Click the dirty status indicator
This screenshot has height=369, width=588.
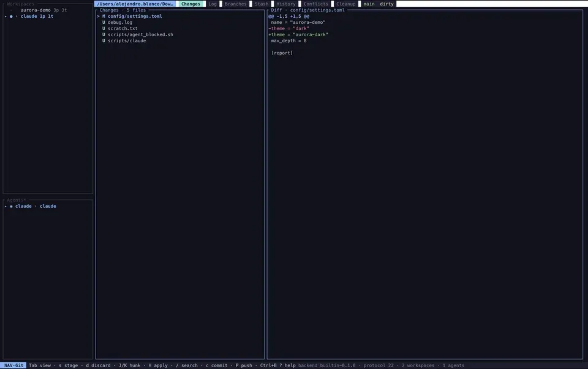(x=386, y=4)
